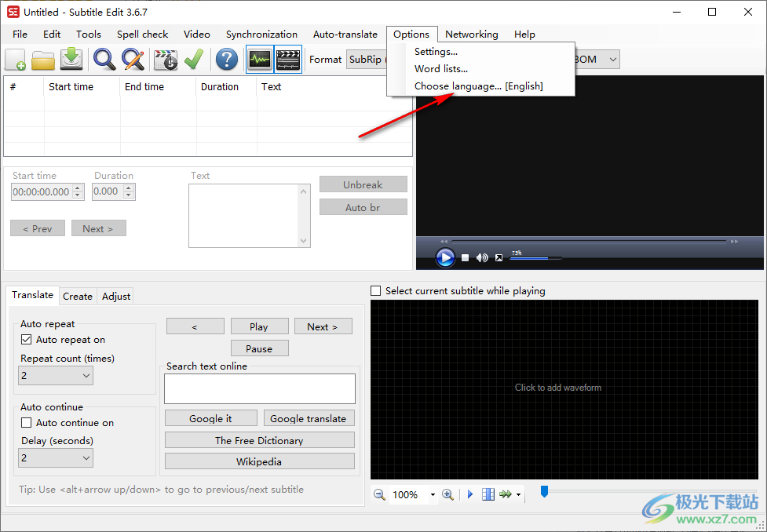Click the waveform play selection triangle icon
Viewport: 767px width, 532px height.
(x=470, y=494)
